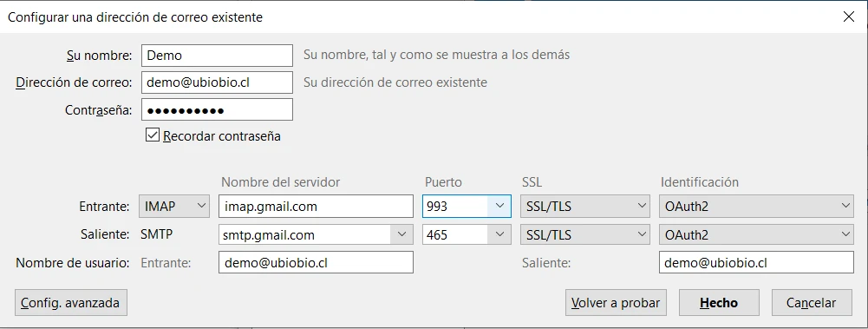Focus the outgoing username field

(756, 262)
